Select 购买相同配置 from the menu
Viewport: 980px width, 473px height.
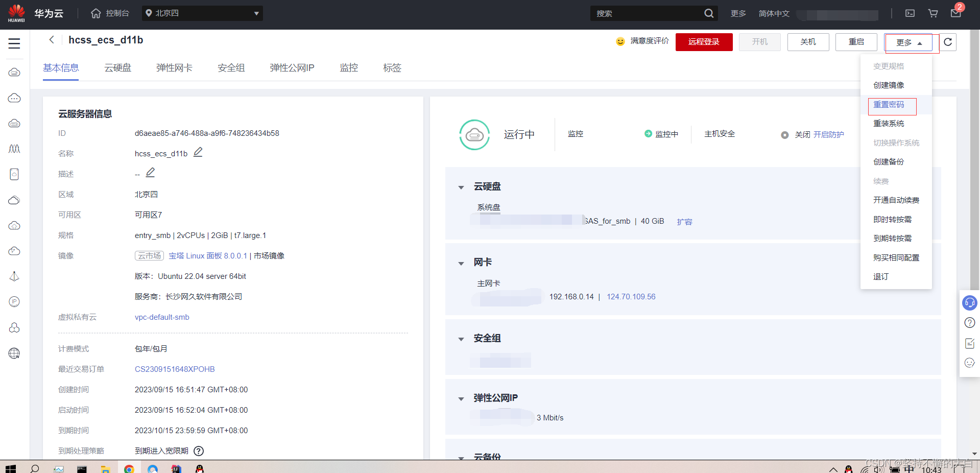[x=896, y=258]
